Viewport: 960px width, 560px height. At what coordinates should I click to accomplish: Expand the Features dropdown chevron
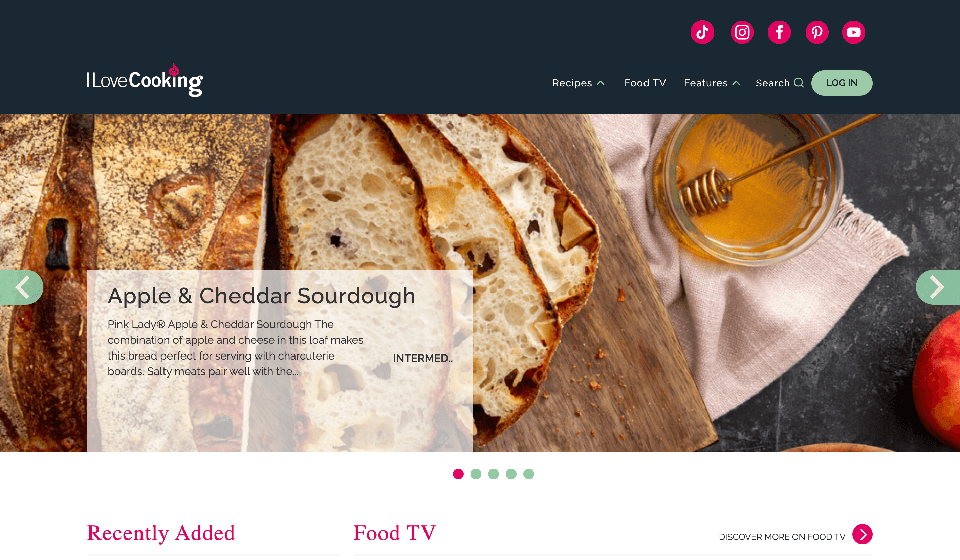tap(736, 83)
